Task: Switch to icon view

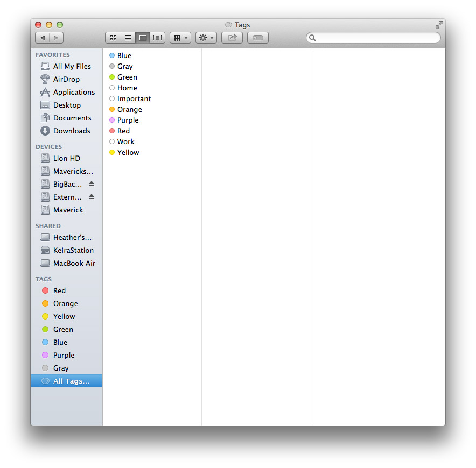Action: click(x=113, y=38)
